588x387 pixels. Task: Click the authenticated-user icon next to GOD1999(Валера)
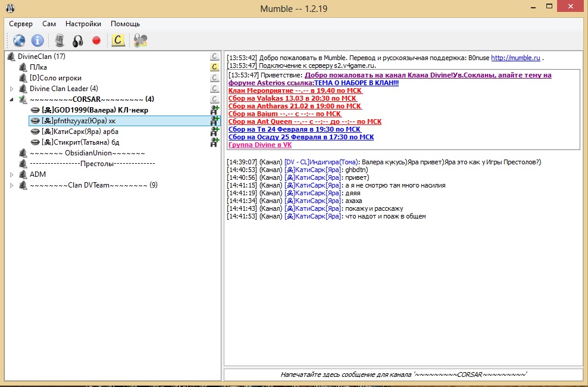215,110
